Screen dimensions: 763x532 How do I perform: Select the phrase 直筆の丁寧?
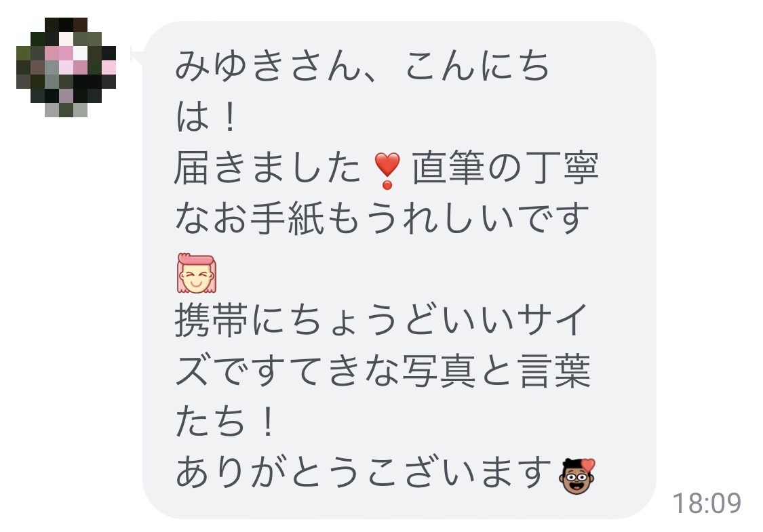[505, 168]
